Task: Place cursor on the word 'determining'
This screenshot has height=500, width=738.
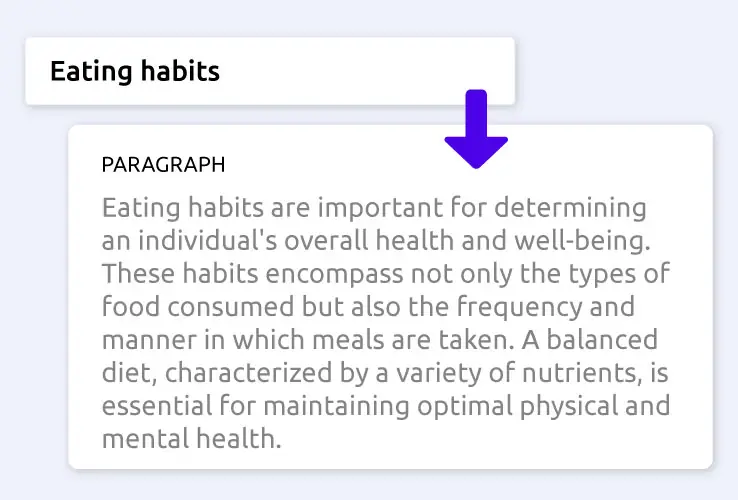Action: pyautogui.click(x=570, y=208)
